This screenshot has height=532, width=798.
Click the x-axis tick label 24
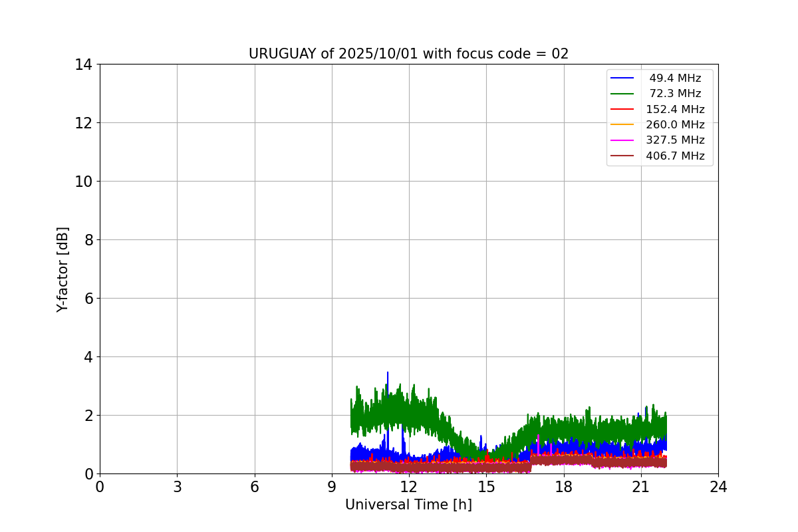click(x=718, y=487)
